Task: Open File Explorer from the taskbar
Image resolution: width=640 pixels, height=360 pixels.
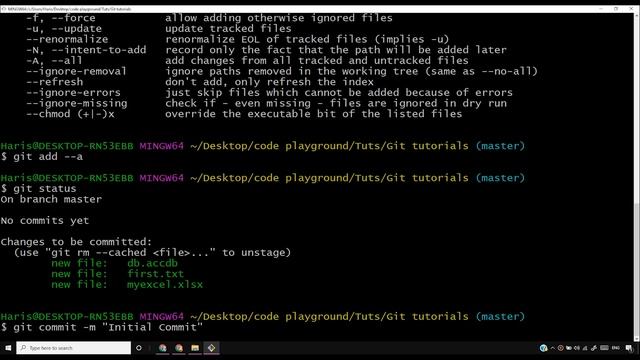Action: (195, 348)
